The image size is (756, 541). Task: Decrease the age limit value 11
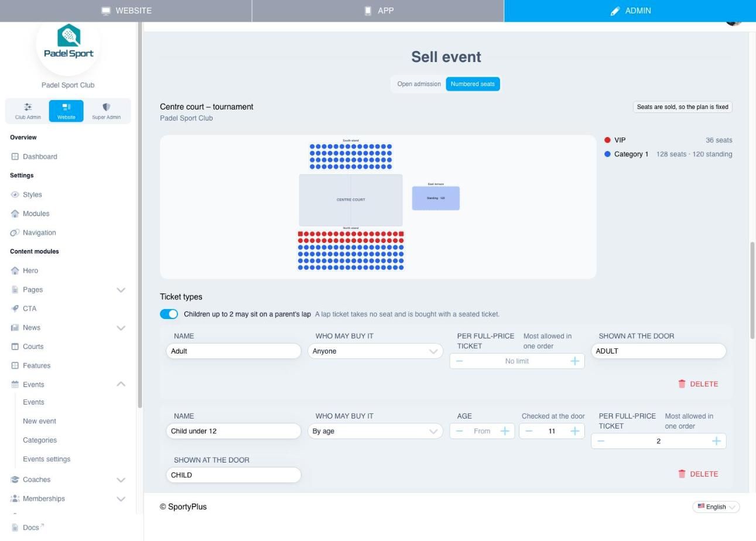click(529, 432)
